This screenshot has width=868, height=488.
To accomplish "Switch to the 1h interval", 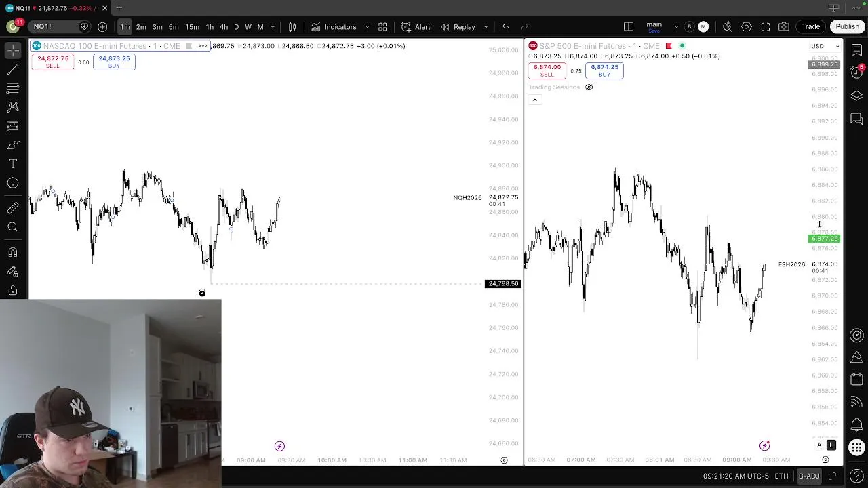I will pos(210,27).
